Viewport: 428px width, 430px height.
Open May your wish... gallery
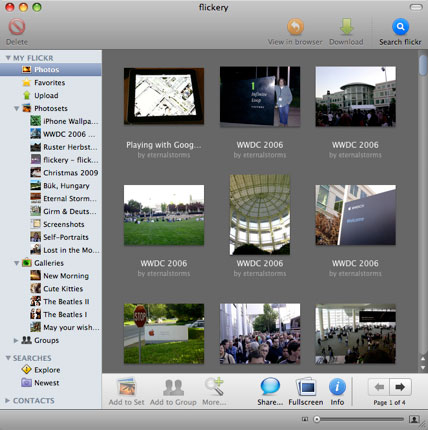51,328
